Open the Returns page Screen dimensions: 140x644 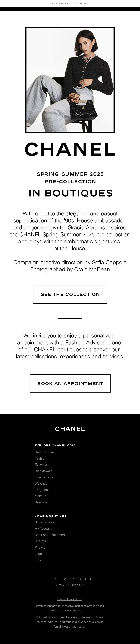click(x=40, y=541)
